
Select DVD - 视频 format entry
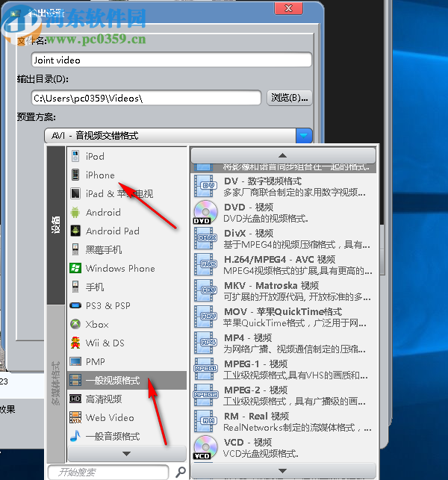tap(283, 213)
